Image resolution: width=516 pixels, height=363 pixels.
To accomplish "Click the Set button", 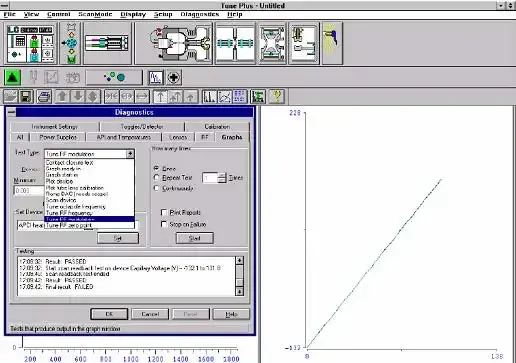I will (118, 238).
